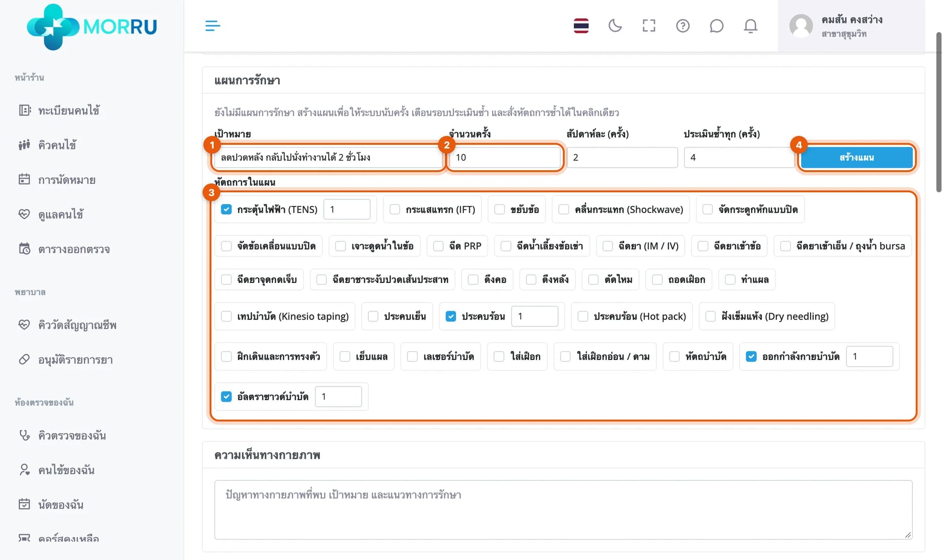The width and height of the screenshot is (943, 560).
Task: Click the user avatar picture
Action: 801,26
